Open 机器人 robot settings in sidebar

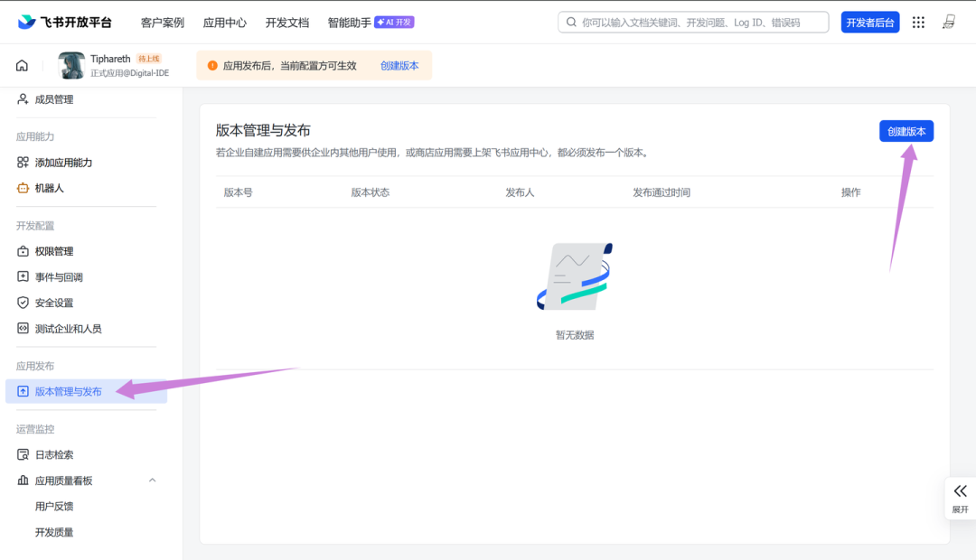(50, 188)
